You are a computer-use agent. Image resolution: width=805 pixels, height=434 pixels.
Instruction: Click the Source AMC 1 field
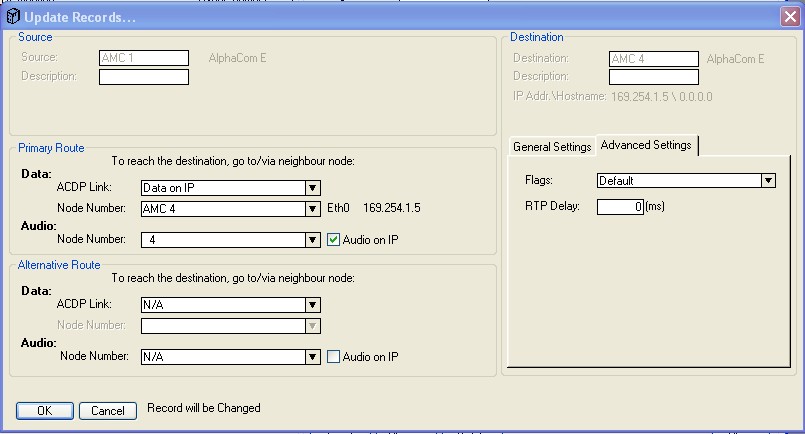[144, 58]
